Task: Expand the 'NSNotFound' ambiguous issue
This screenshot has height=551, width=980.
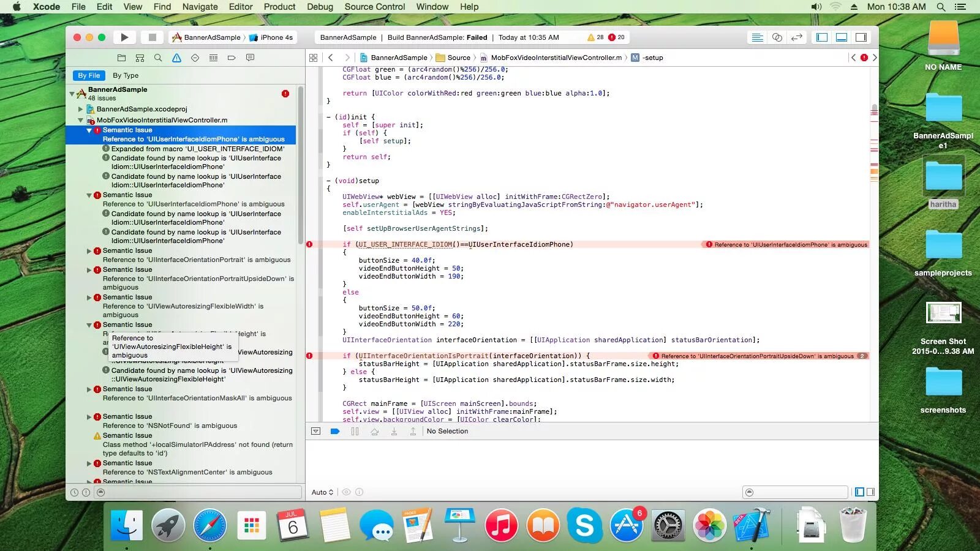Action: click(x=89, y=417)
